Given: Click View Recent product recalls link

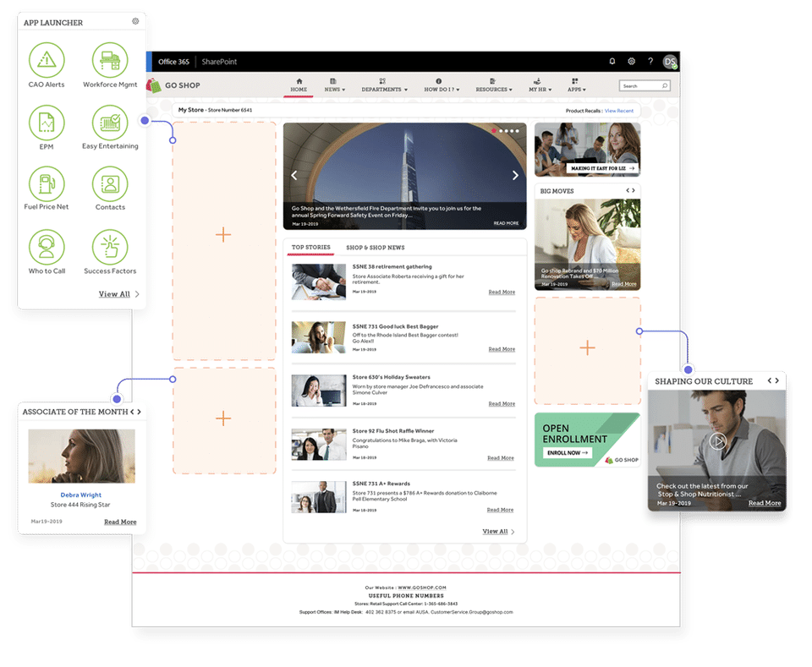Looking at the screenshot, I should pyautogui.click(x=619, y=111).
